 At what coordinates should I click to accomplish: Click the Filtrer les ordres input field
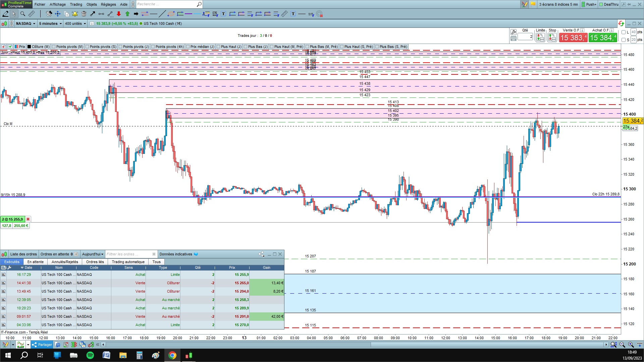pyautogui.click(x=127, y=254)
